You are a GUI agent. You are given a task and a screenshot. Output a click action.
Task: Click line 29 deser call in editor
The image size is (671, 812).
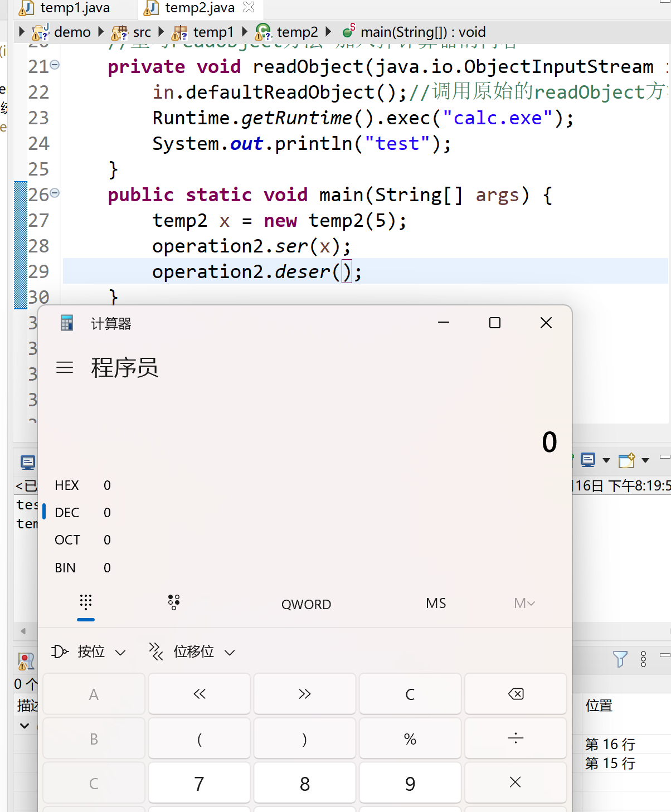click(x=257, y=271)
